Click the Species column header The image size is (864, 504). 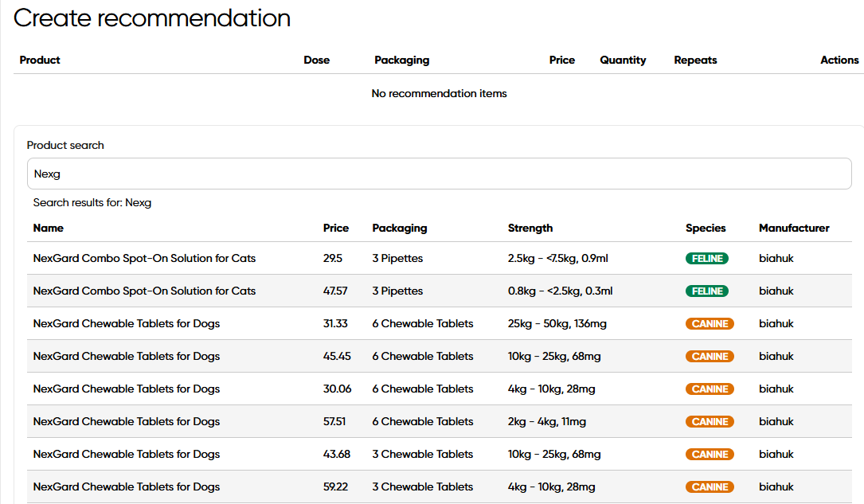point(706,229)
